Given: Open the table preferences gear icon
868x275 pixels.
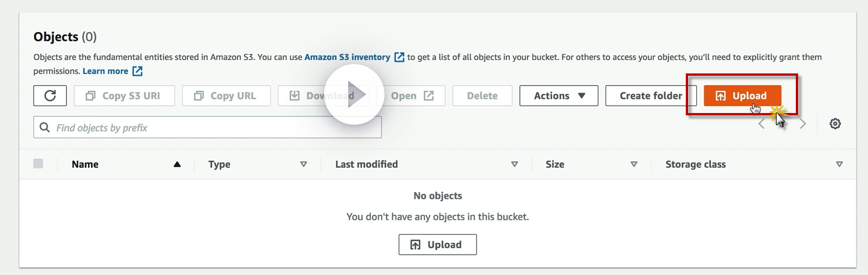Looking at the screenshot, I should (x=835, y=124).
